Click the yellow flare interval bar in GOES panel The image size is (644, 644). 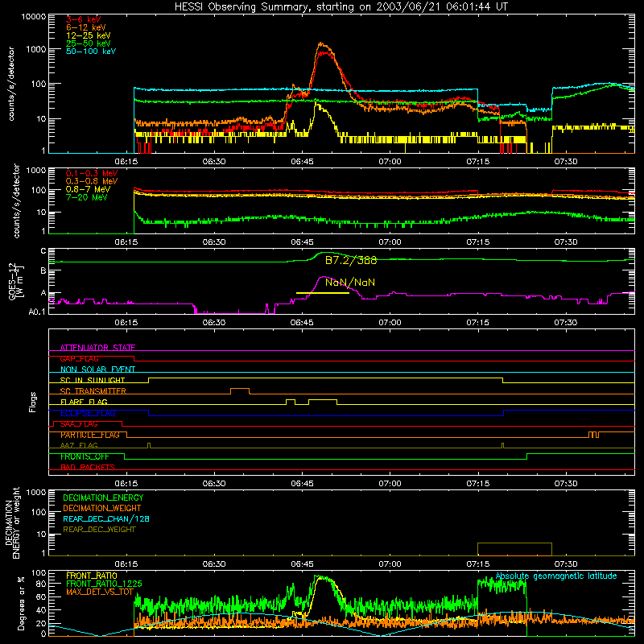click(323, 293)
